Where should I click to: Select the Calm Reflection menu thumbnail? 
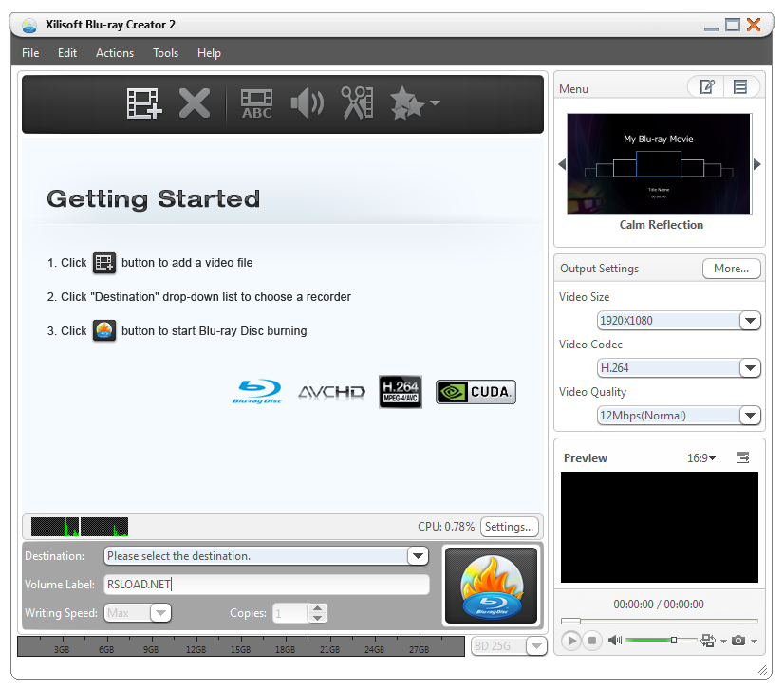[659, 164]
